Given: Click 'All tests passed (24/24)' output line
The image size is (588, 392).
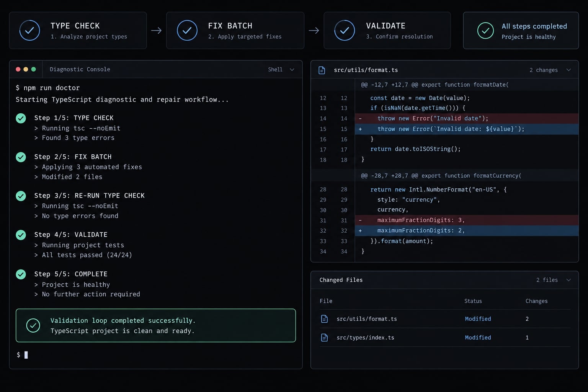Looking at the screenshot, I should [87, 255].
